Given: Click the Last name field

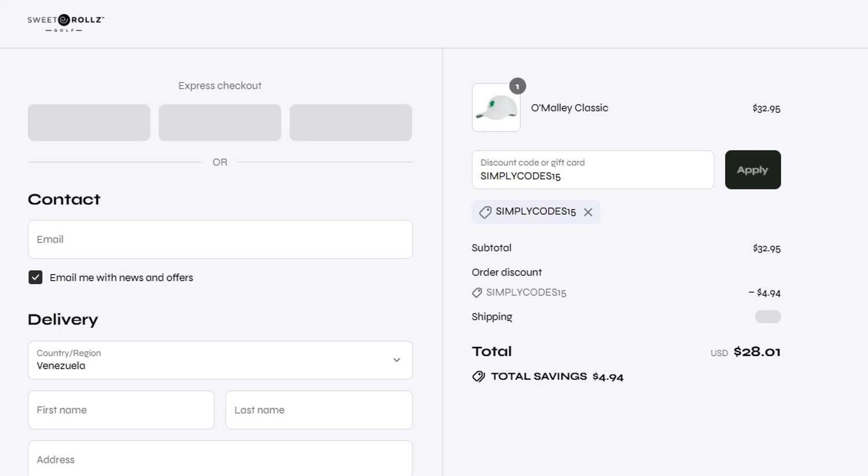Looking at the screenshot, I should [319, 410].
